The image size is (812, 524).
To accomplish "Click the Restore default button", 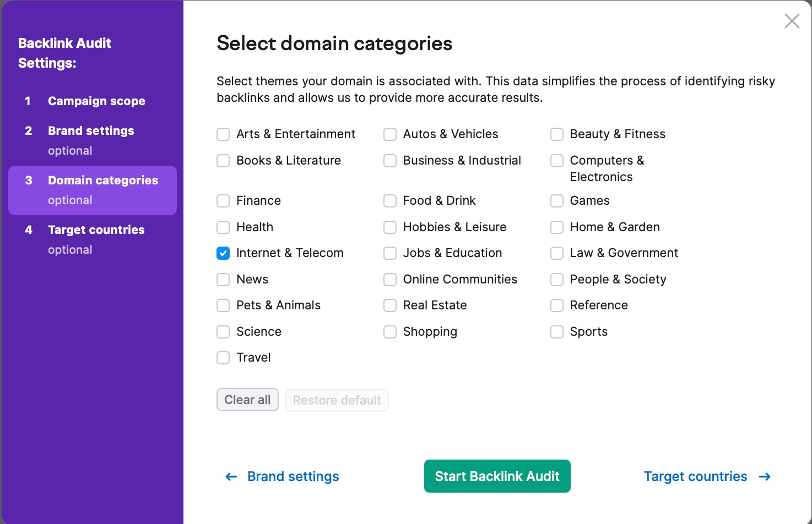I will point(337,400).
